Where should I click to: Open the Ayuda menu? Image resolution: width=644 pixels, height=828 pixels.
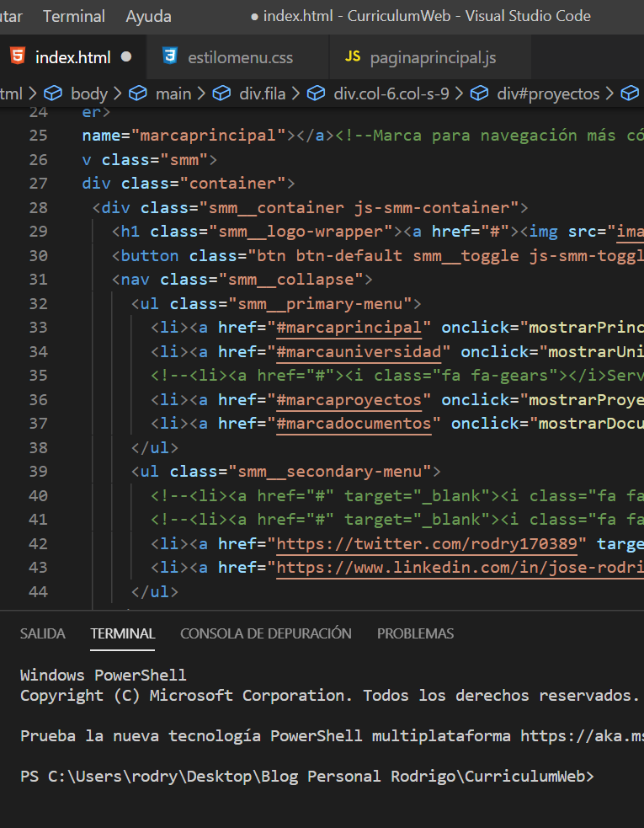pyautogui.click(x=148, y=16)
